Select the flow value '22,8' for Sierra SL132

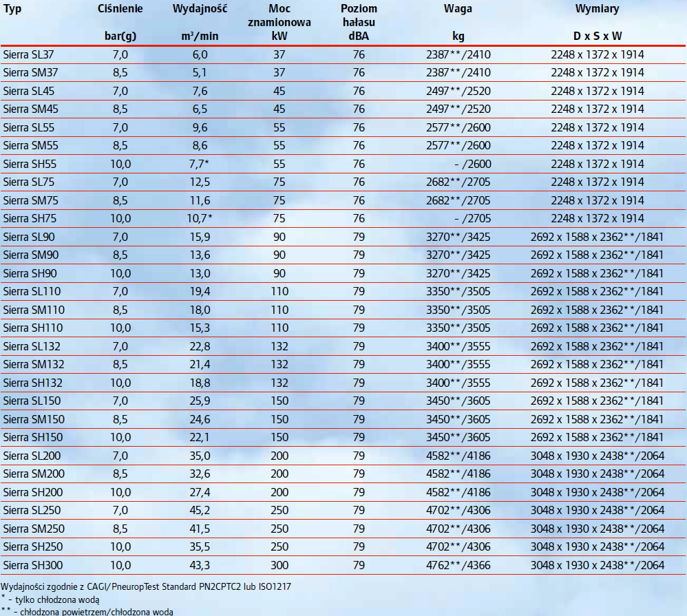(200, 347)
